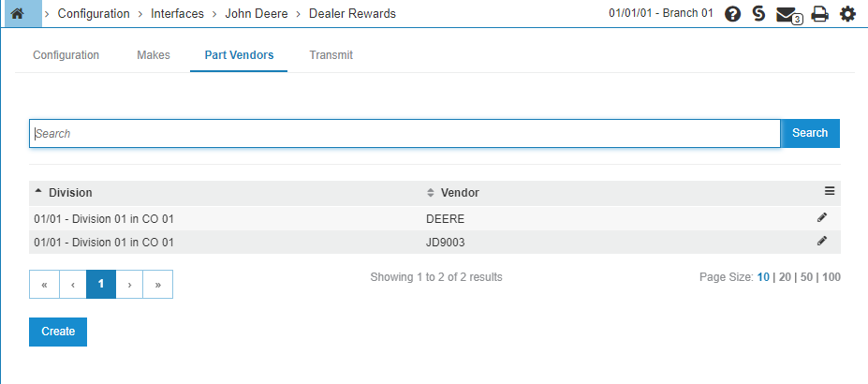Set page size to 50
The height and width of the screenshot is (384, 868).
[806, 277]
